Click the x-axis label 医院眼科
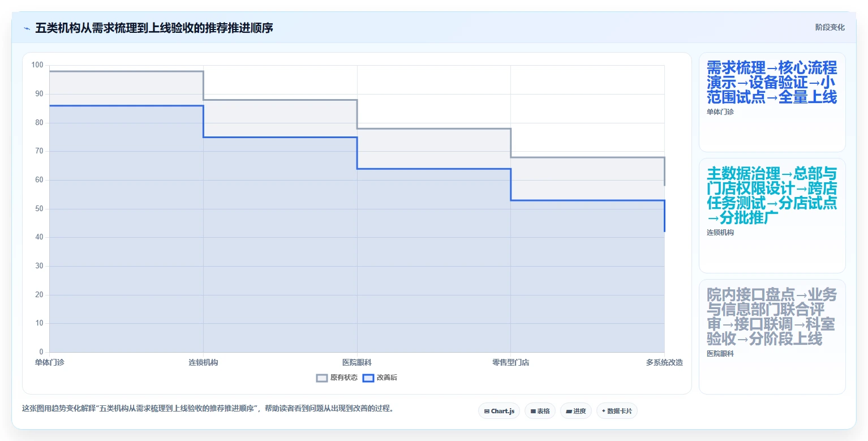This screenshot has height=441, width=868. tap(357, 362)
